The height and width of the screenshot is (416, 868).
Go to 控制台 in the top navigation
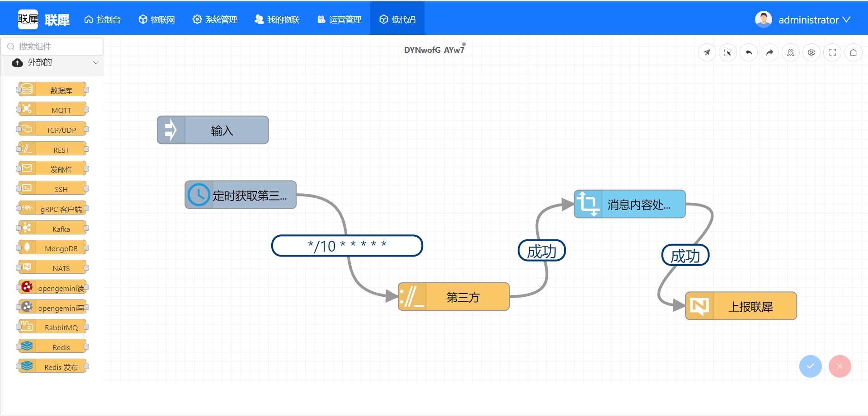pyautogui.click(x=103, y=19)
